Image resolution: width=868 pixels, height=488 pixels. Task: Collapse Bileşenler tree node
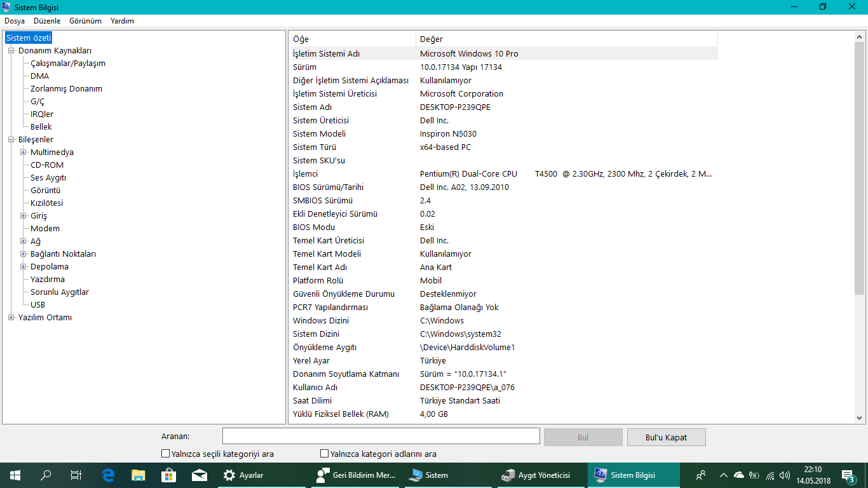tap(11, 140)
